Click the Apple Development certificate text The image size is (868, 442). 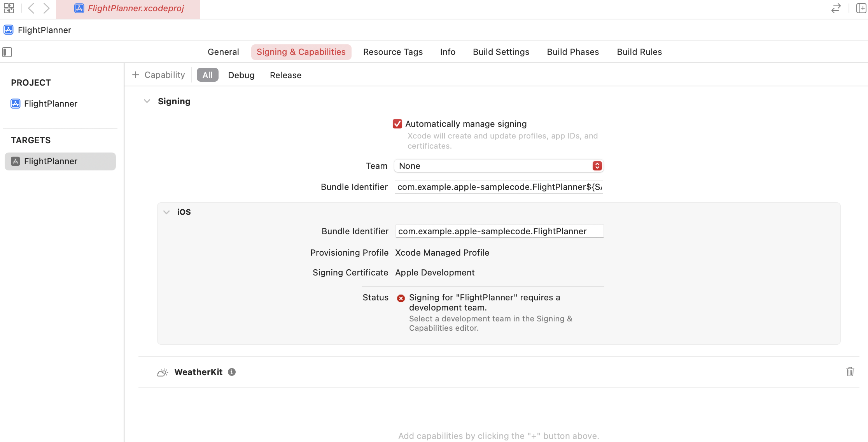tap(435, 272)
